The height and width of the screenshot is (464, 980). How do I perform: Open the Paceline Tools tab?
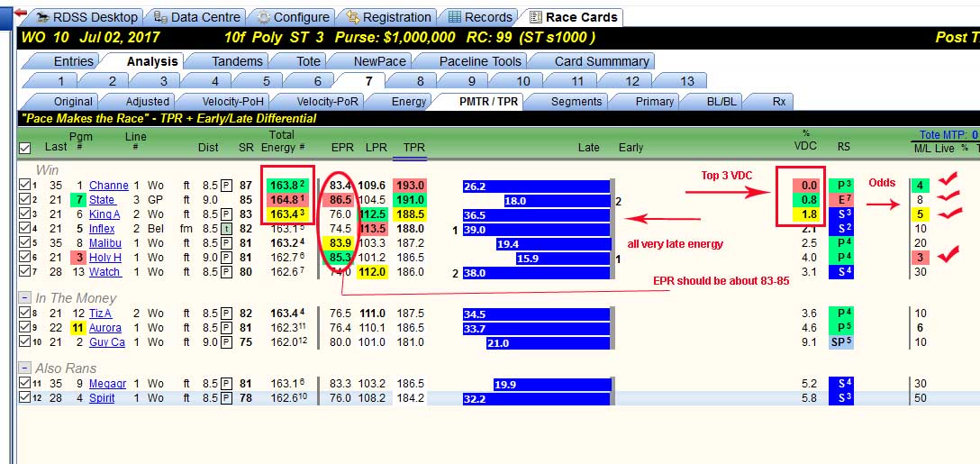(x=480, y=61)
